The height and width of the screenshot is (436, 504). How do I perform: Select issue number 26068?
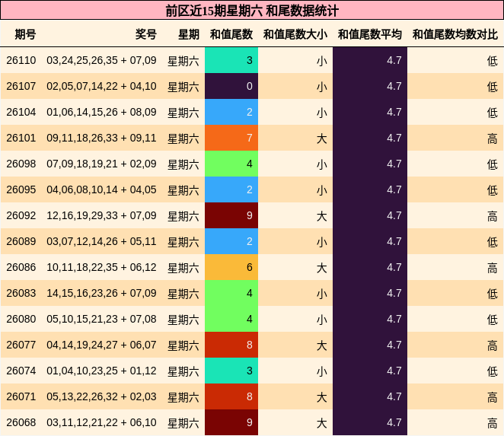(x=21, y=422)
